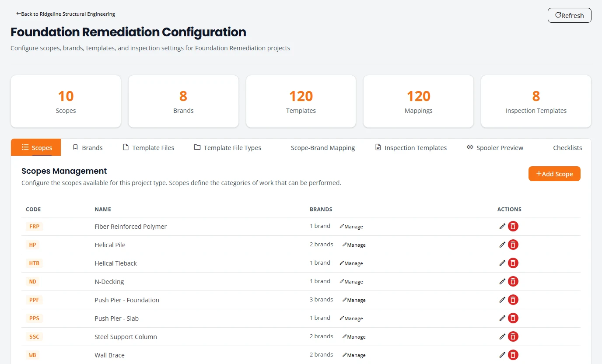Open the Template File Types tab
602x364 pixels.
click(x=227, y=147)
